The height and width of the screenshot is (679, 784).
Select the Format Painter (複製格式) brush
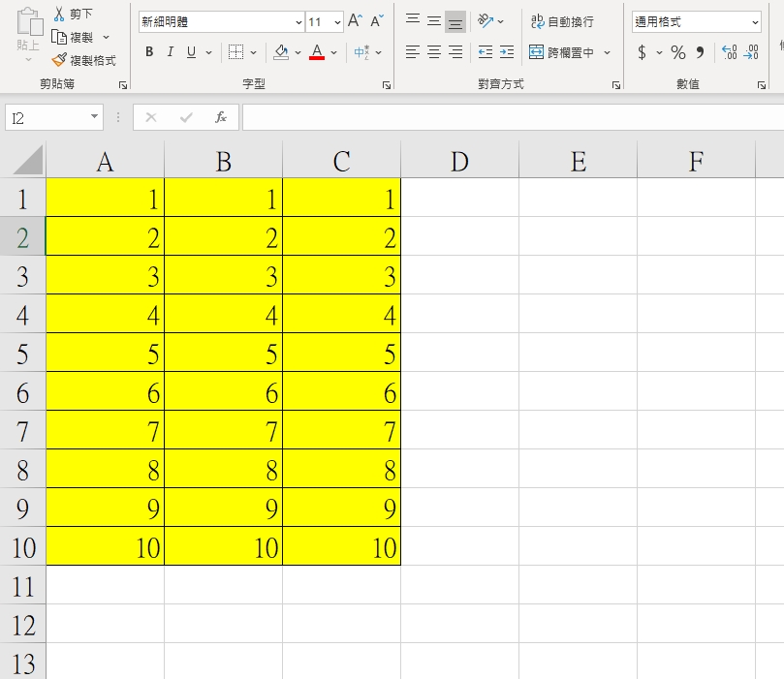coord(59,60)
